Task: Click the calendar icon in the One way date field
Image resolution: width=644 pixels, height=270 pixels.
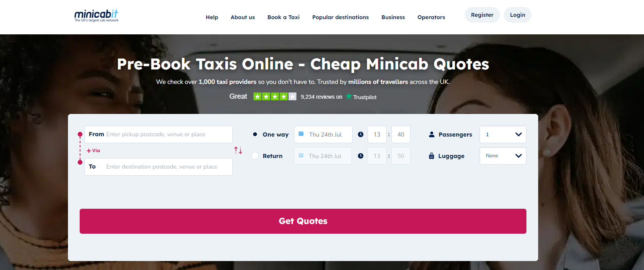Action: [301, 134]
